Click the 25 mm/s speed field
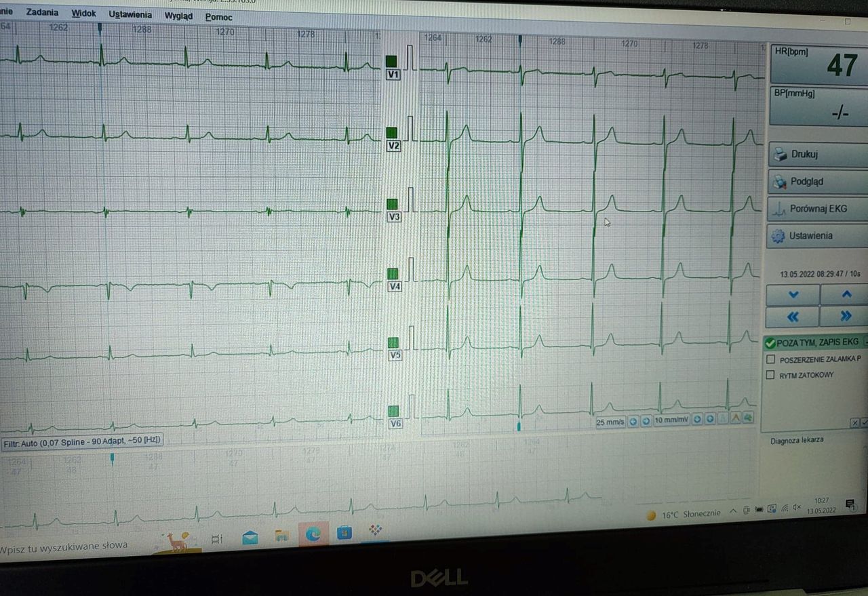Image resolution: width=868 pixels, height=596 pixels. pyautogui.click(x=610, y=422)
